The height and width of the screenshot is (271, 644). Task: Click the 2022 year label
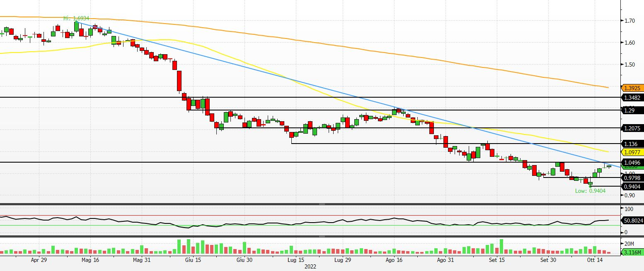[310, 267]
